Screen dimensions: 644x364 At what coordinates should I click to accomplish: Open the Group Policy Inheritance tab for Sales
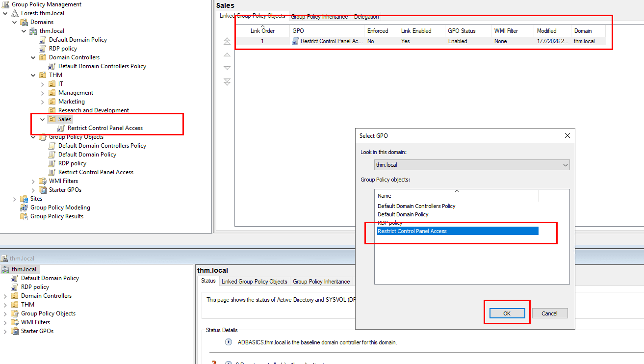tap(319, 17)
